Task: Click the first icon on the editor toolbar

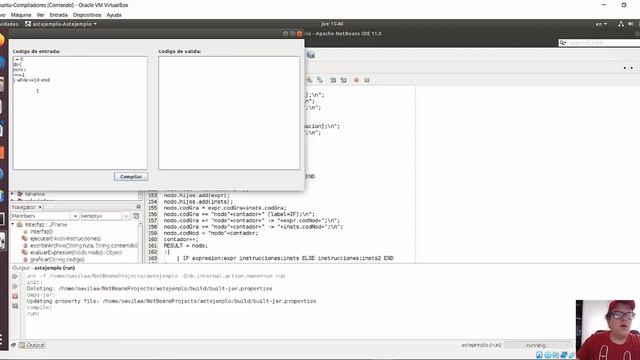Action: coord(309,80)
